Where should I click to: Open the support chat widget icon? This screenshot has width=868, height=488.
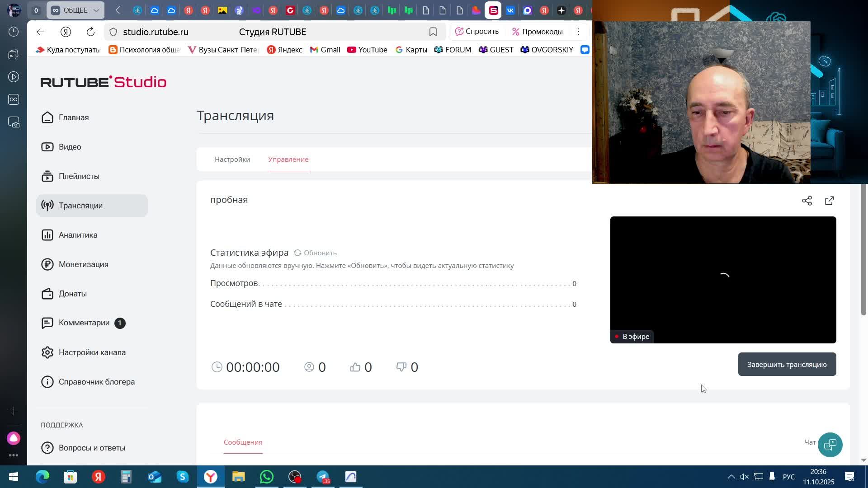(x=830, y=445)
